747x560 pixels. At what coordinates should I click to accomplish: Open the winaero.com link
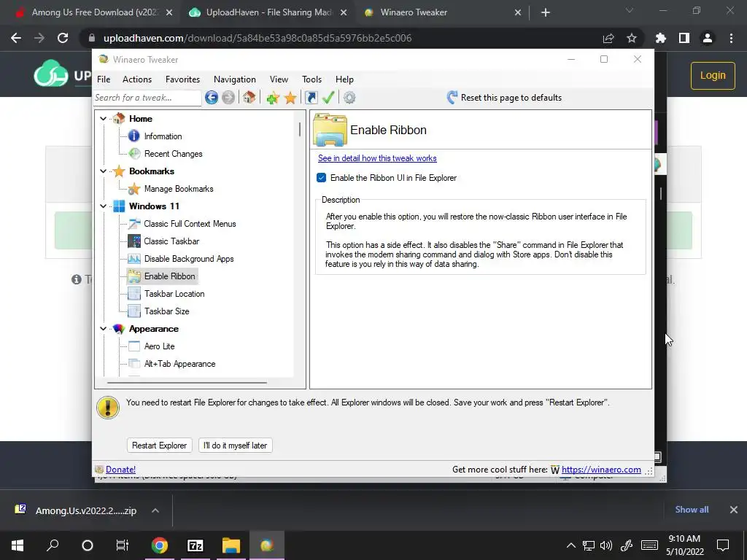click(601, 470)
